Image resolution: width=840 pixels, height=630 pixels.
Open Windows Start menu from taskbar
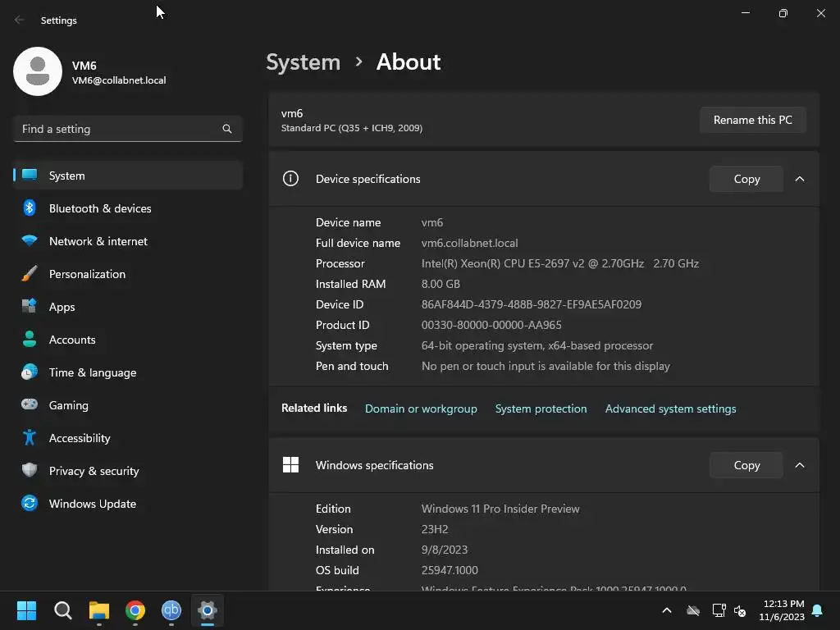(x=26, y=610)
